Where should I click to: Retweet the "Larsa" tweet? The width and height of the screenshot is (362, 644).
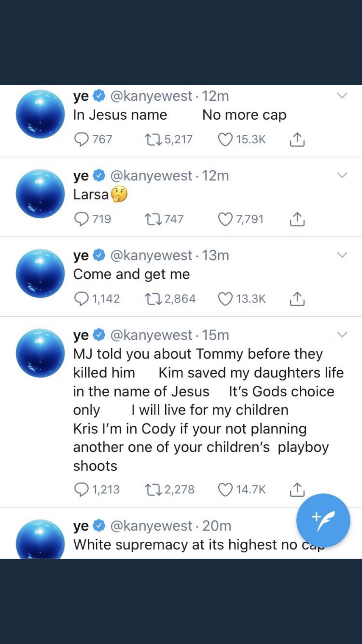coord(153,219)
